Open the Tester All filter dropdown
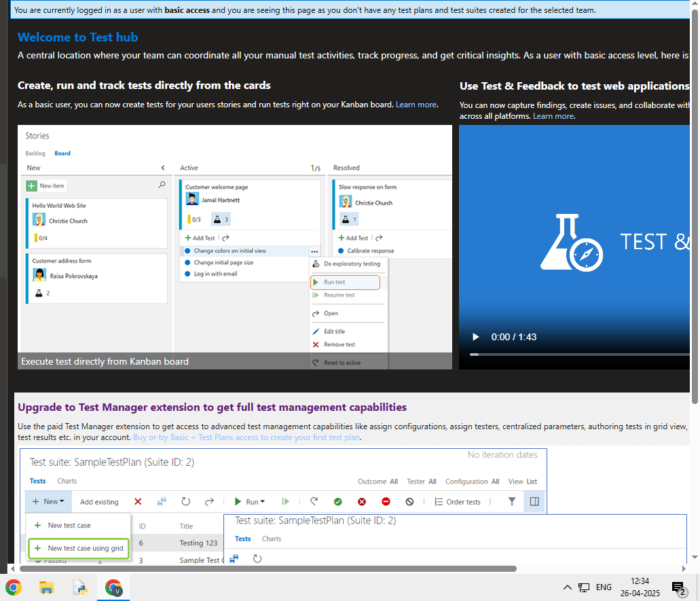700x601 pixels. tap(422, 481)
